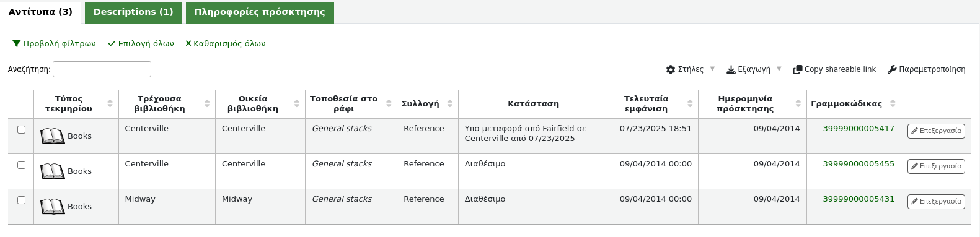
Task: Select the Midway item's checkbox
Action: [x=21, y=200]
